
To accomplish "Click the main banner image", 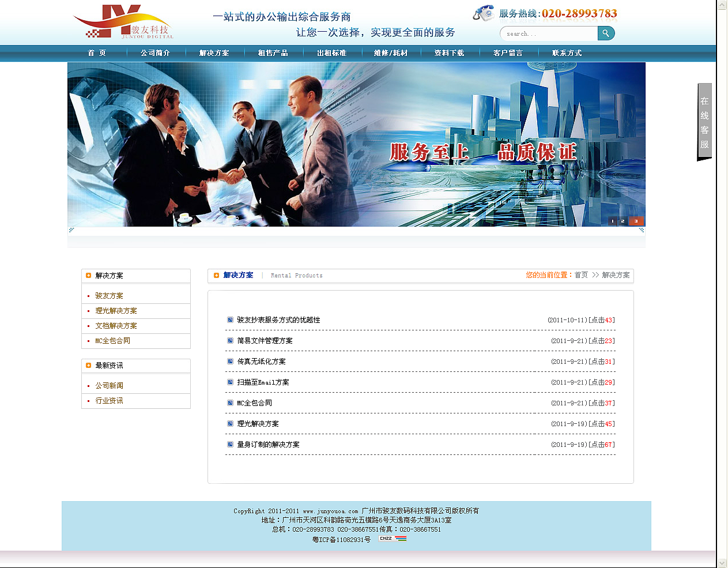I will [x=356, y=144].
